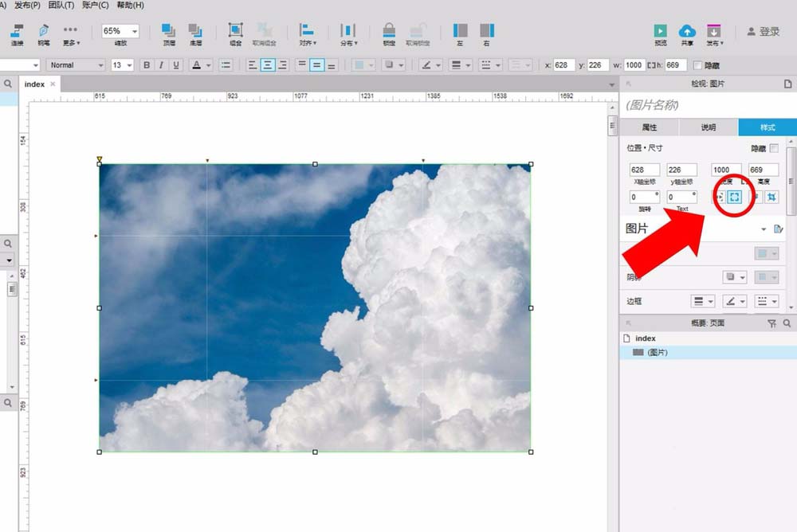Open the 团队(T) menu

click(x=61, y=5)
